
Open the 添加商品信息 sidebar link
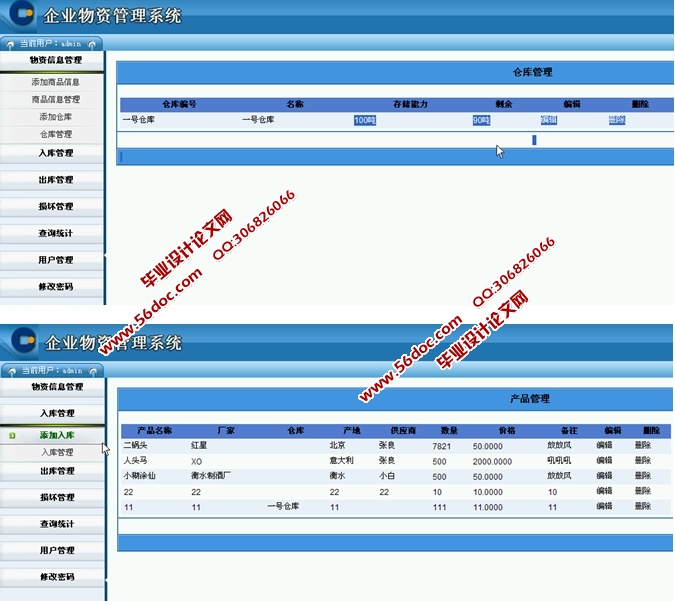click(55, 82)
